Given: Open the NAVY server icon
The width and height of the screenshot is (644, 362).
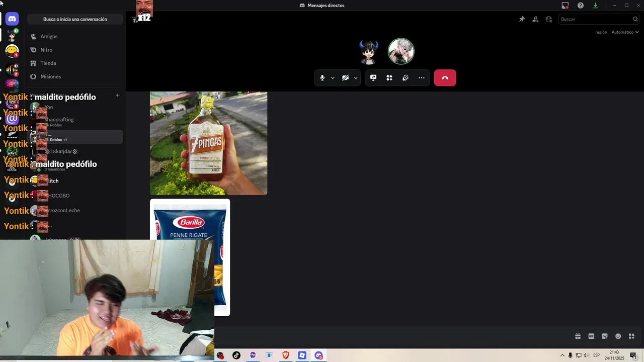Looking at the screenshot, I should pyautogui.click(x=12, y=152).
